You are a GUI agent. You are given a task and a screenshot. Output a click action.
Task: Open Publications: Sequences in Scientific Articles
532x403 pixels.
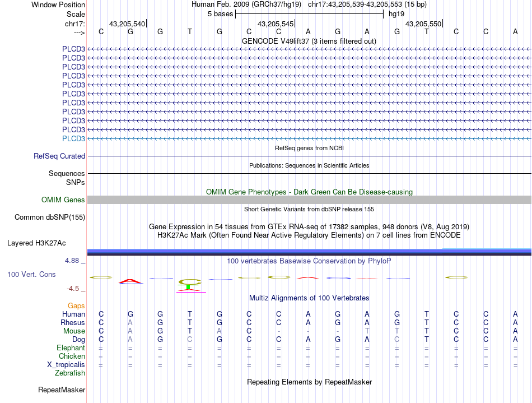(x=309, y=165)
